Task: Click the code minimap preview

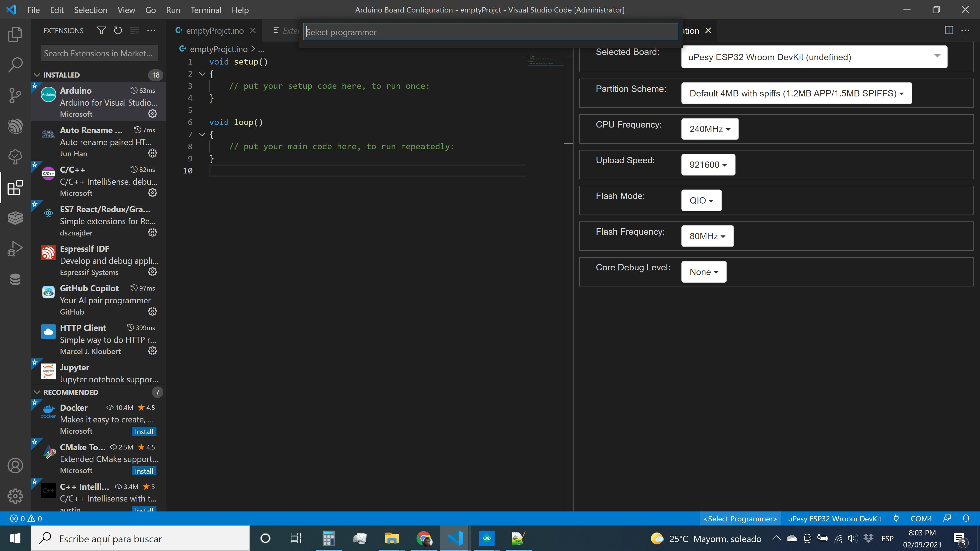Action: point(545,60)
